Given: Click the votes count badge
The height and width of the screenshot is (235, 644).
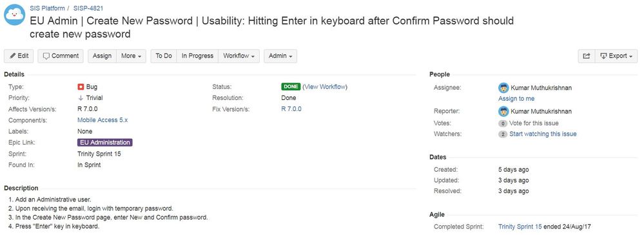Looking at the screenshot, I should pos(503,123).
